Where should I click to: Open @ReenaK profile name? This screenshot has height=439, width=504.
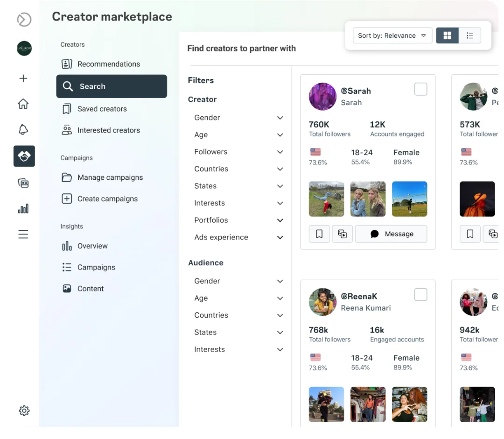tap(359, 297)
